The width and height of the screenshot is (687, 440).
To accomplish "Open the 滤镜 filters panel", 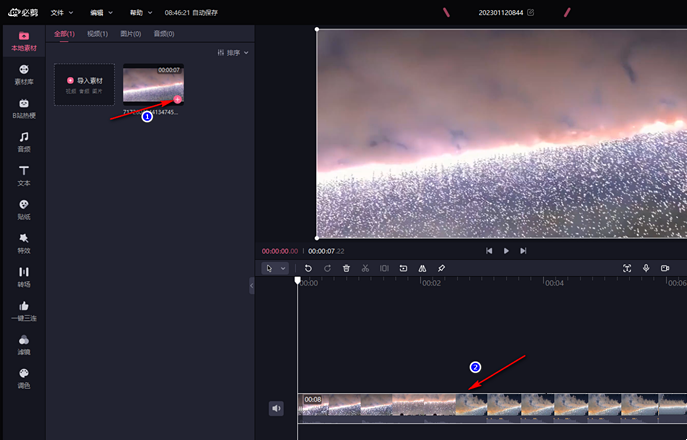I will tap(24, 345).
